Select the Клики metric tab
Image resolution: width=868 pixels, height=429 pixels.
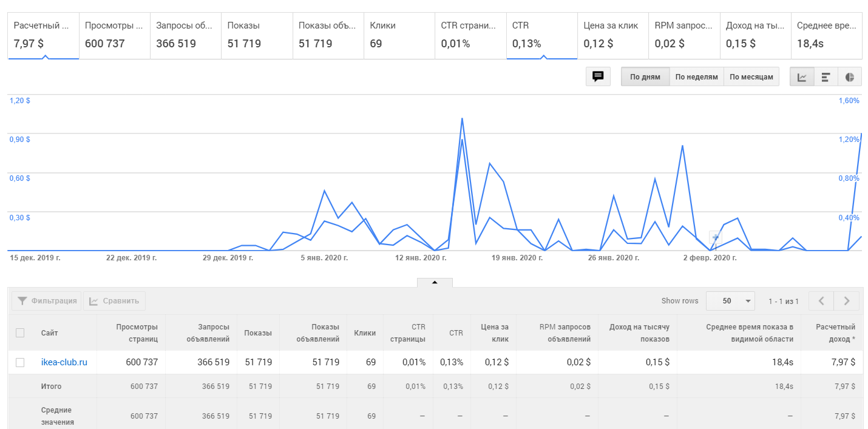click(399, 36)
